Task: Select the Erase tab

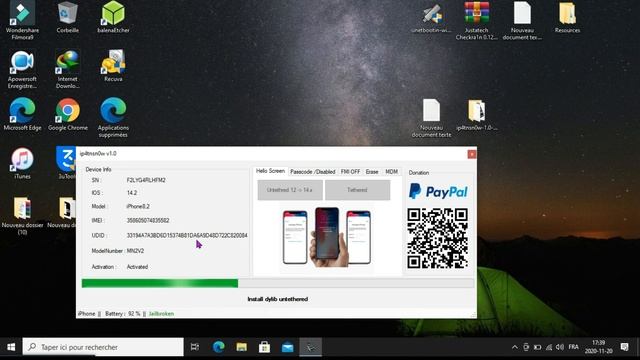Action: [372, 172]
